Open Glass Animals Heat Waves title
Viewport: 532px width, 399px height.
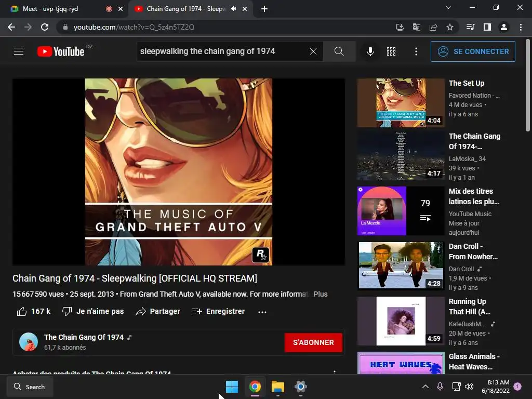474,362
